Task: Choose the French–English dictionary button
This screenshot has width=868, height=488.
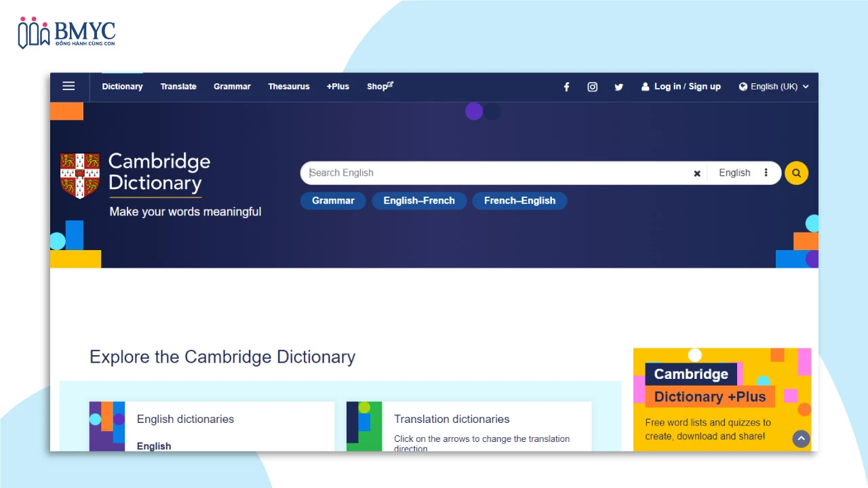Action: [x=519, y=201]
